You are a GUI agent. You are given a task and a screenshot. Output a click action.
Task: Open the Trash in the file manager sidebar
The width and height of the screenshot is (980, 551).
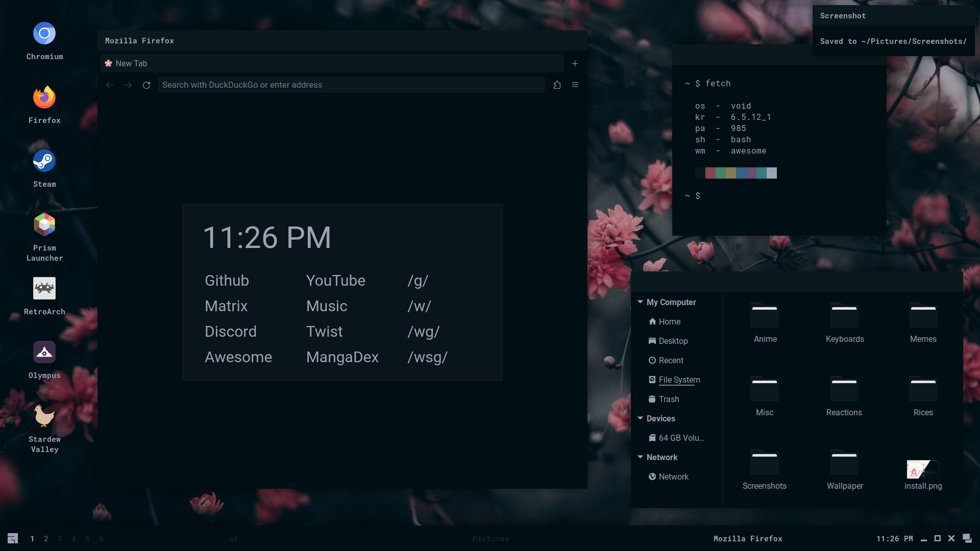669,399
